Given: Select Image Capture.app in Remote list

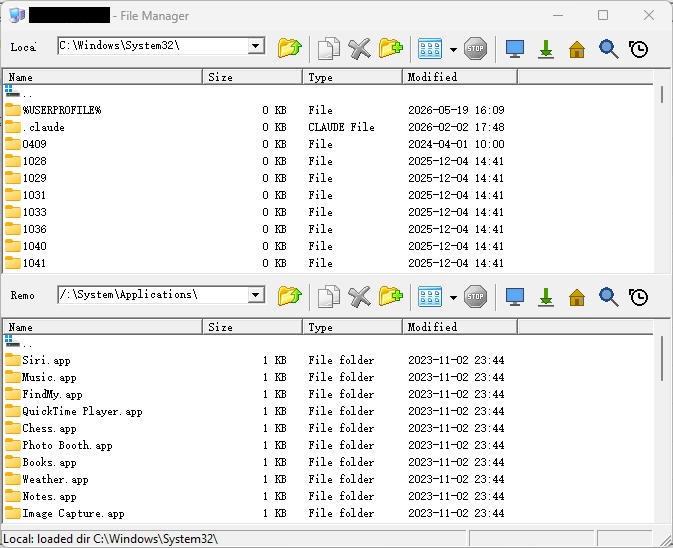Looking at the screenshot, I should tap(65, 513).
